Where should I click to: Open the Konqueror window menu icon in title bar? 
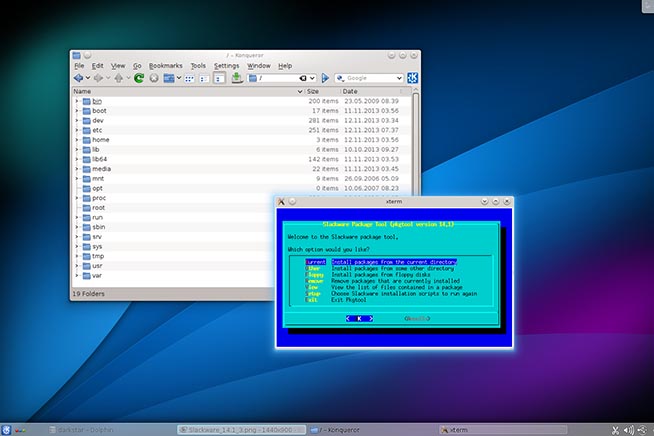click(77, 55)
